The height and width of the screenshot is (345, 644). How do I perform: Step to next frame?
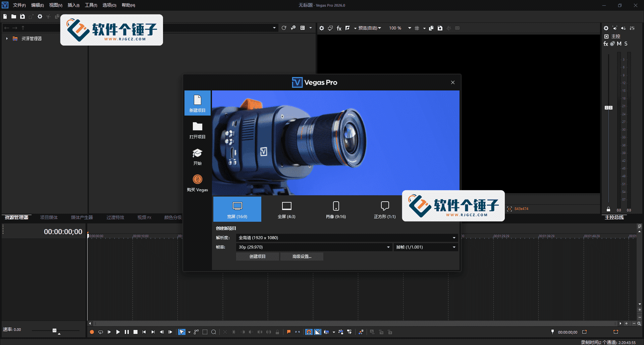[170, 332]
